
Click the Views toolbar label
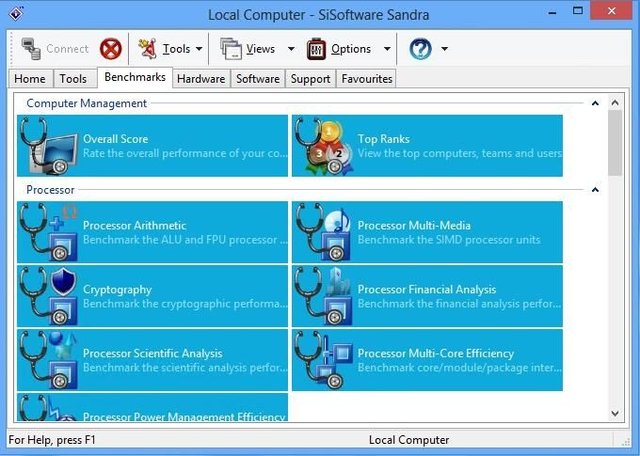click(260, 49)
